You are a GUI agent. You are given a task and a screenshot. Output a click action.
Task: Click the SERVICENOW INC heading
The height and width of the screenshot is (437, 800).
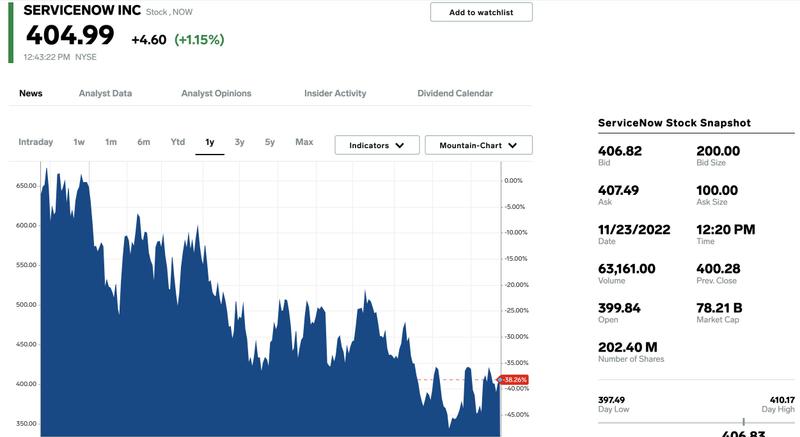82,10
